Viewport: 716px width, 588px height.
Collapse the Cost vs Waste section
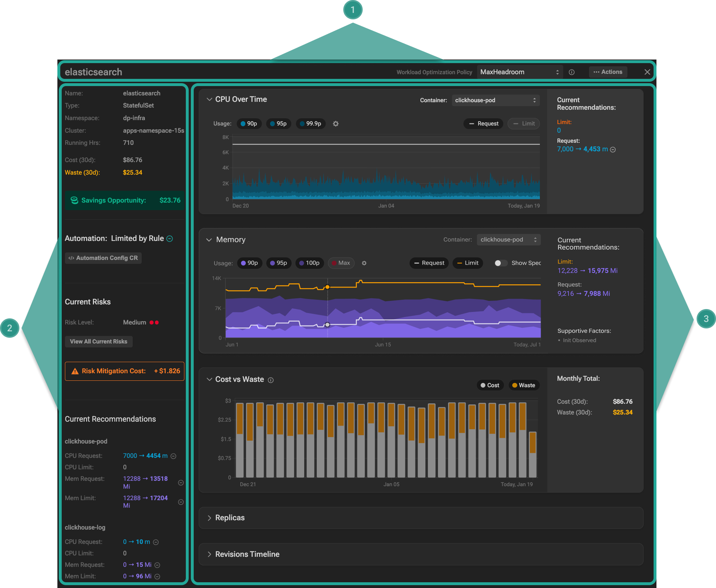coord(209,379)
